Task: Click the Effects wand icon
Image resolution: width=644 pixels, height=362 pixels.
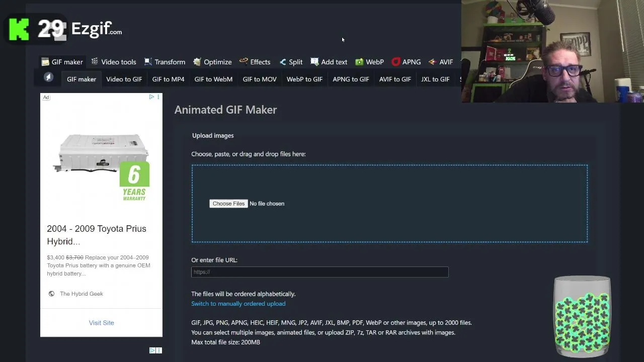Action: pyautogui.click(x=244, y=61)
